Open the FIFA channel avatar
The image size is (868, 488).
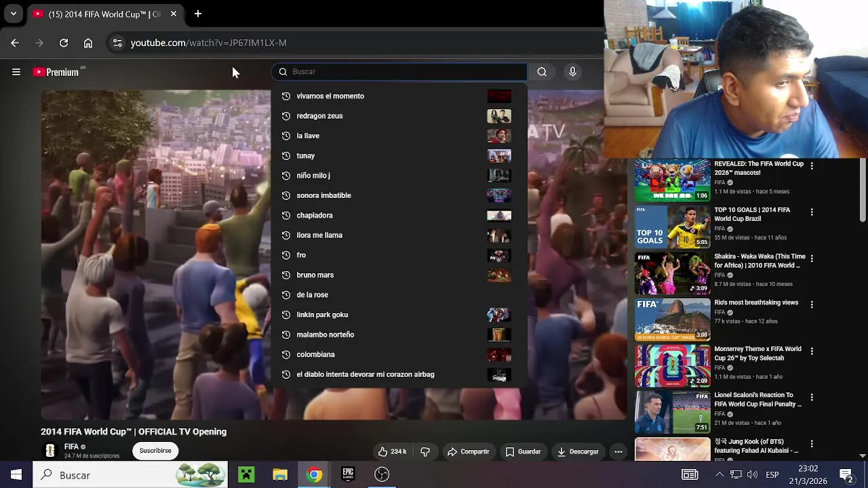(x=50, y=451)
